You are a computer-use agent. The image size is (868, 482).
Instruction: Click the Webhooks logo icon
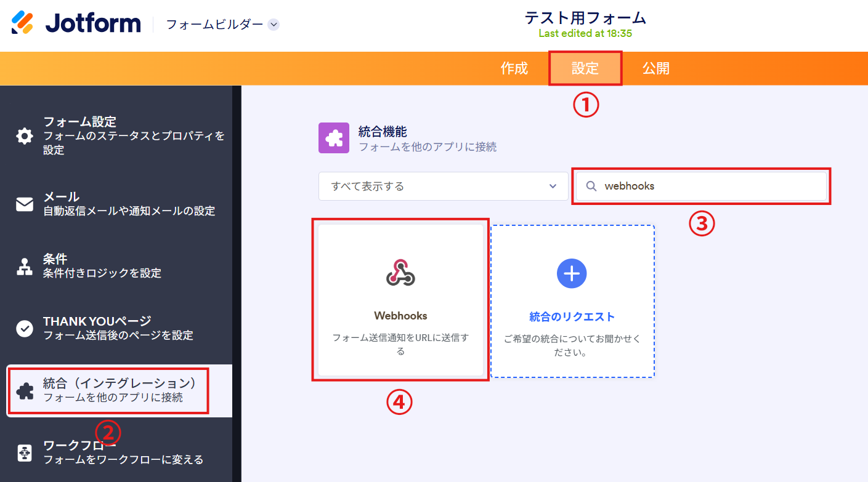pos(400,273)
